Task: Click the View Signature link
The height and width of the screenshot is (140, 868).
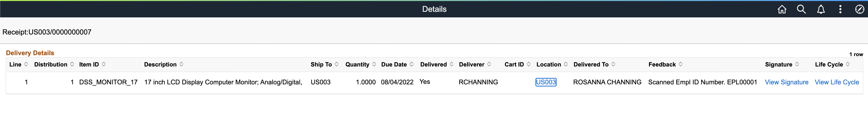Action: 786,82
